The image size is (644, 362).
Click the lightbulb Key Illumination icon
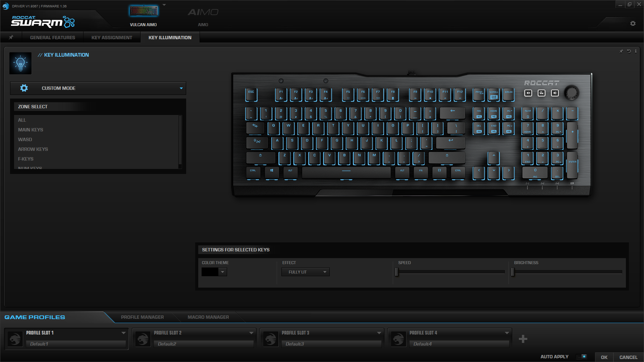pyautogui.click(x=20, y=63)
